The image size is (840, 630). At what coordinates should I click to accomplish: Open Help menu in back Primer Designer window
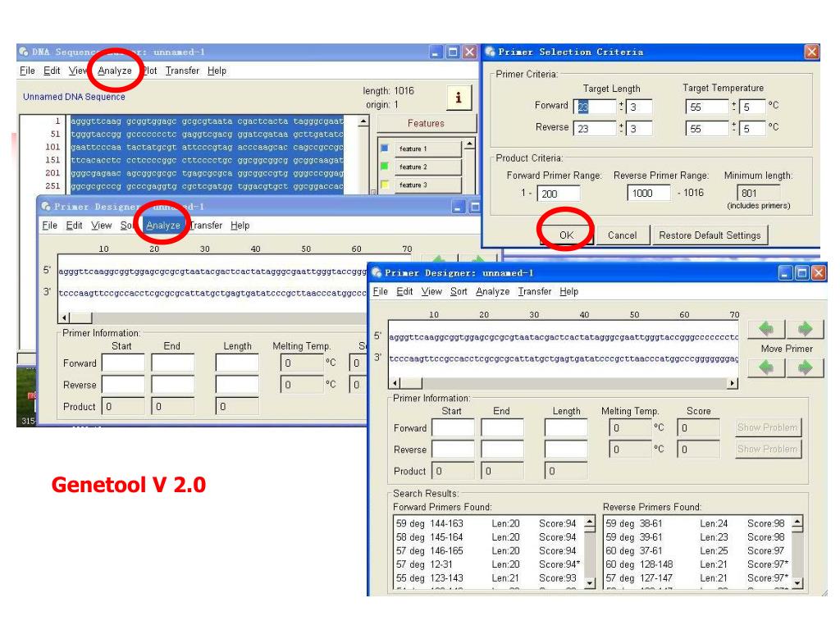coord(240,226)
